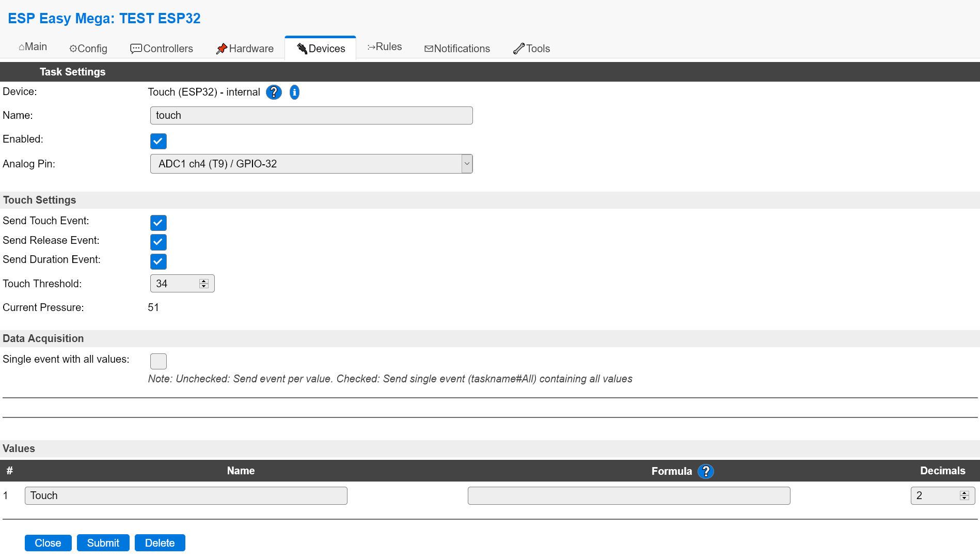This screenshot has width=980, height=558.
Task: Adjust the Decimals stepper arrows
Action: pos(965,495)
